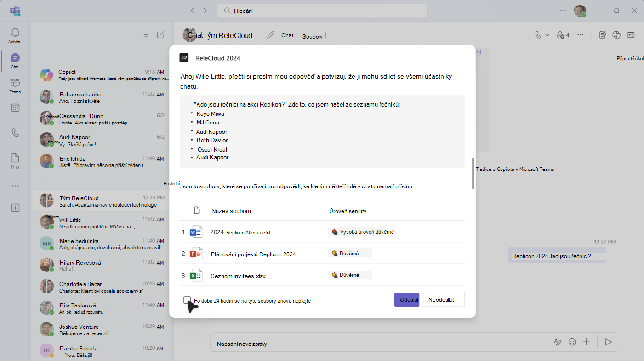This screenshot has height=361, width=644.
Task: View the 4 participants icon in chat header
Action: [563, 35]
